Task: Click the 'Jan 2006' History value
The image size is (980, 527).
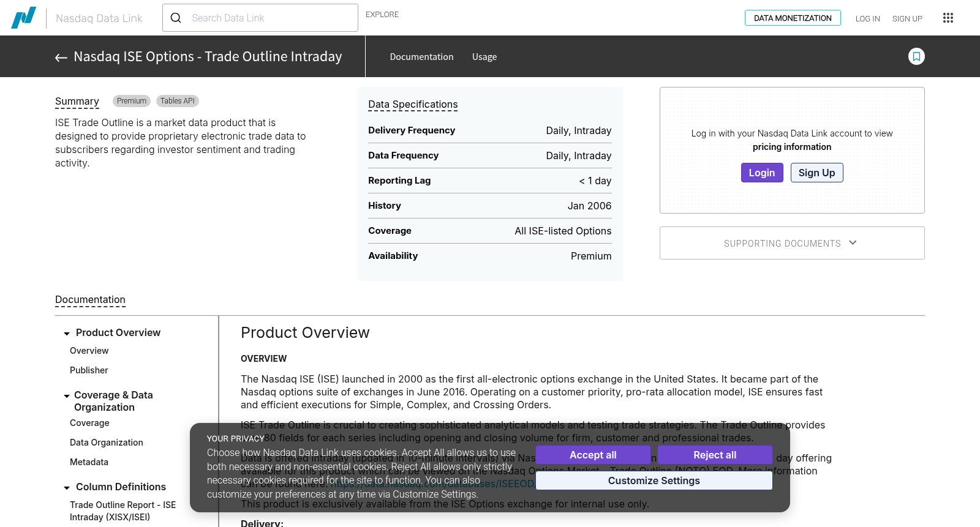Action: pyautogui.click(x=589, y=206)
